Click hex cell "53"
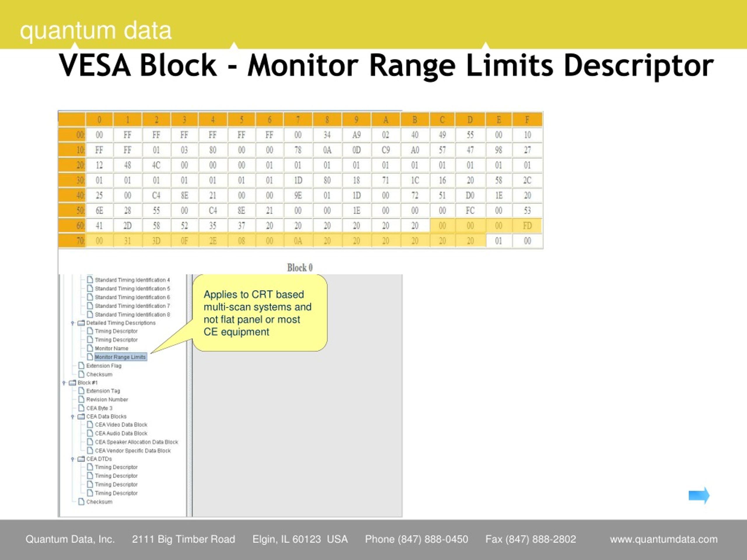 528,211
